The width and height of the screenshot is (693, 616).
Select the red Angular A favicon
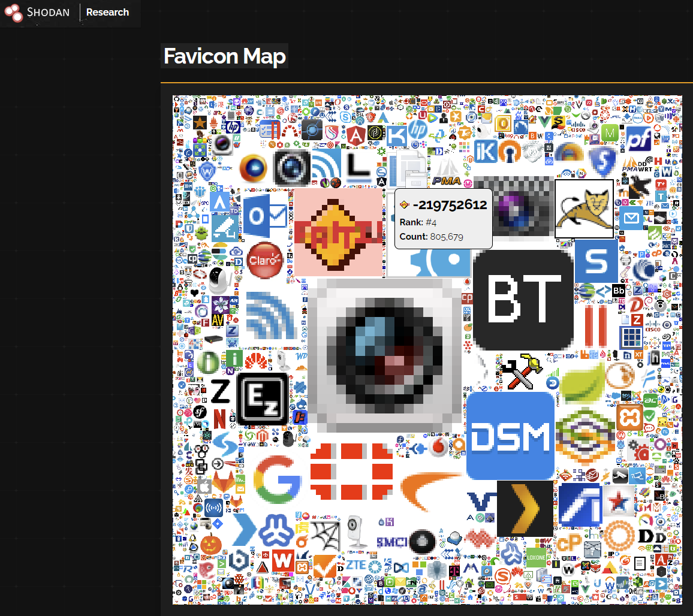(x=356, y=136)
